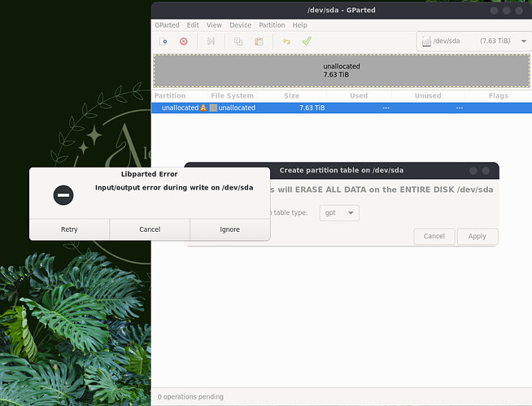Image resolution: width=532 pixels, height=406 pixels.
Task: Click the error stop icon in Libparted dialog
Action: [x=63, y=195]
